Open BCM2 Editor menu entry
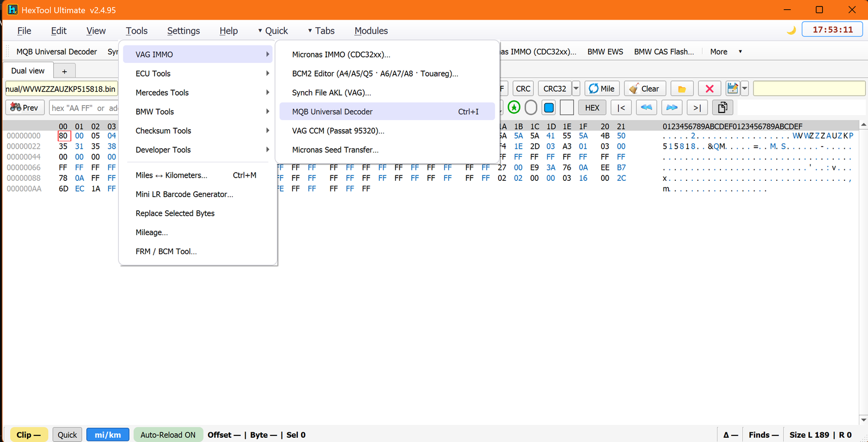This screenshot has height=442, width=868. coord(387,73)
